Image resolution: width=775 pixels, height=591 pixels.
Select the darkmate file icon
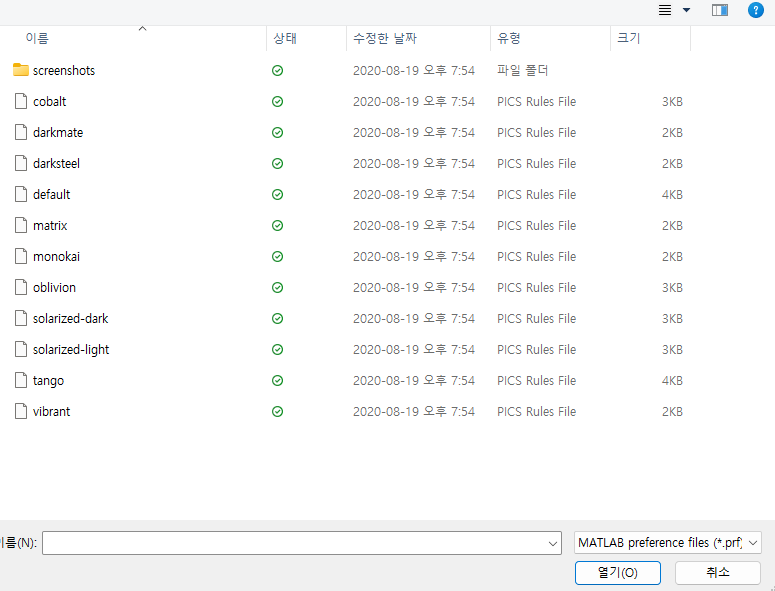[x=21, y=132]
